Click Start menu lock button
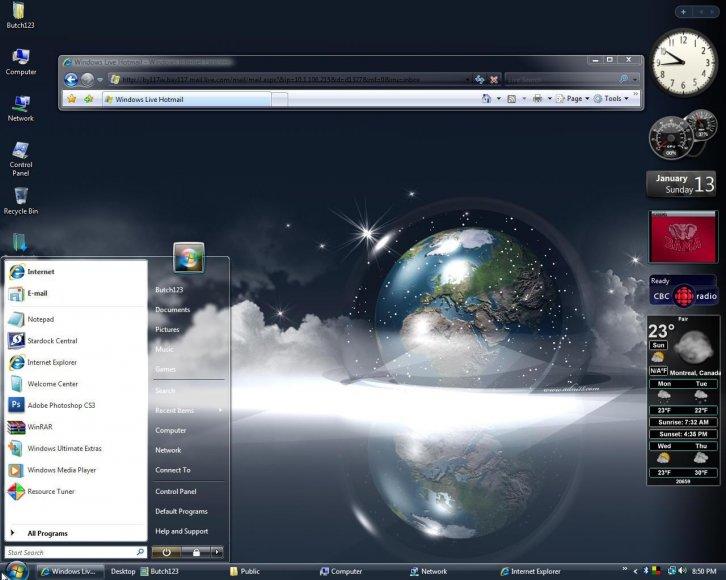This screenshot has width=726, height=580. pyautogui.click(x=196, y=552)
